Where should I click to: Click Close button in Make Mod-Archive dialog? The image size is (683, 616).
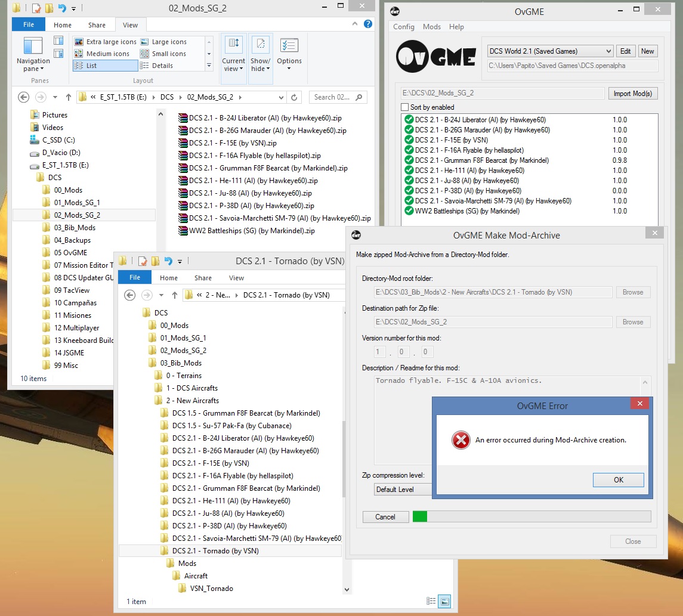pyautogui.click(x=633, y=541)
